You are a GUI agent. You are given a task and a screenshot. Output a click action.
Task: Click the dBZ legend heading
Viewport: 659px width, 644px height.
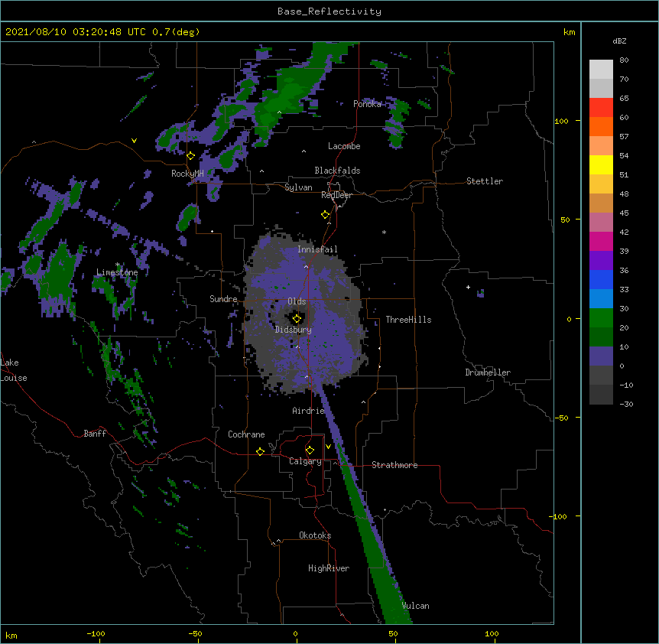[619, 41]
